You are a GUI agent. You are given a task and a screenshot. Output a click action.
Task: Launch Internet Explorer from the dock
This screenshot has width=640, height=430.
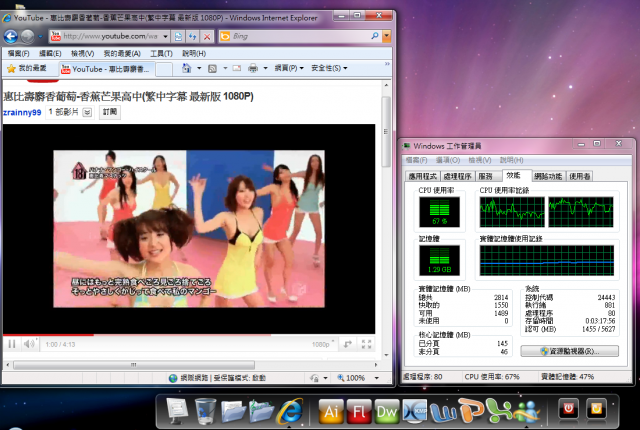290,410
